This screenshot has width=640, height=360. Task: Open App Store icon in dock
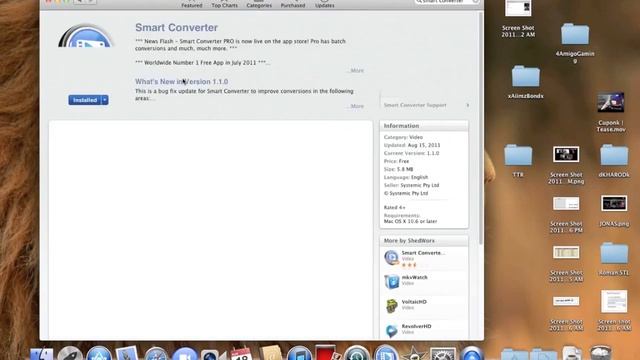pyautogui.click(x=99, y=353)
